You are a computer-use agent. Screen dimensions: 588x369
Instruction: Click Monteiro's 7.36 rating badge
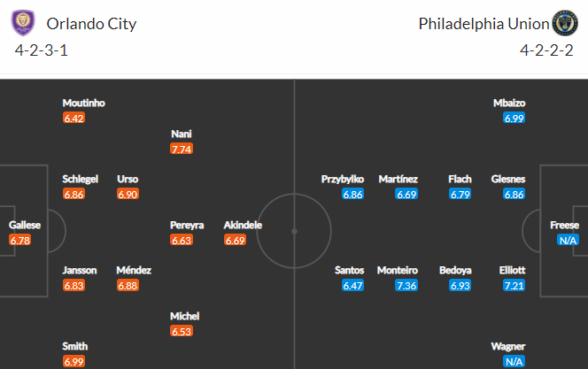tap(406, 286)
